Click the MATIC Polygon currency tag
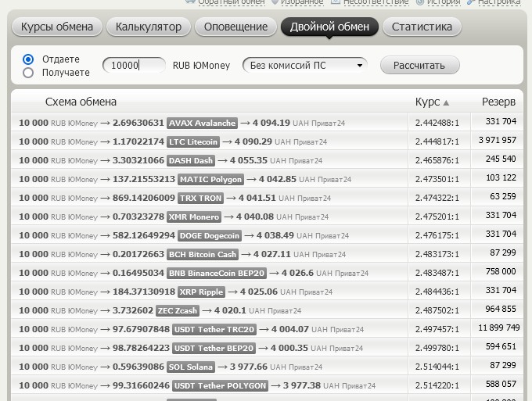 pyautogui.click(x=210, y=179)
